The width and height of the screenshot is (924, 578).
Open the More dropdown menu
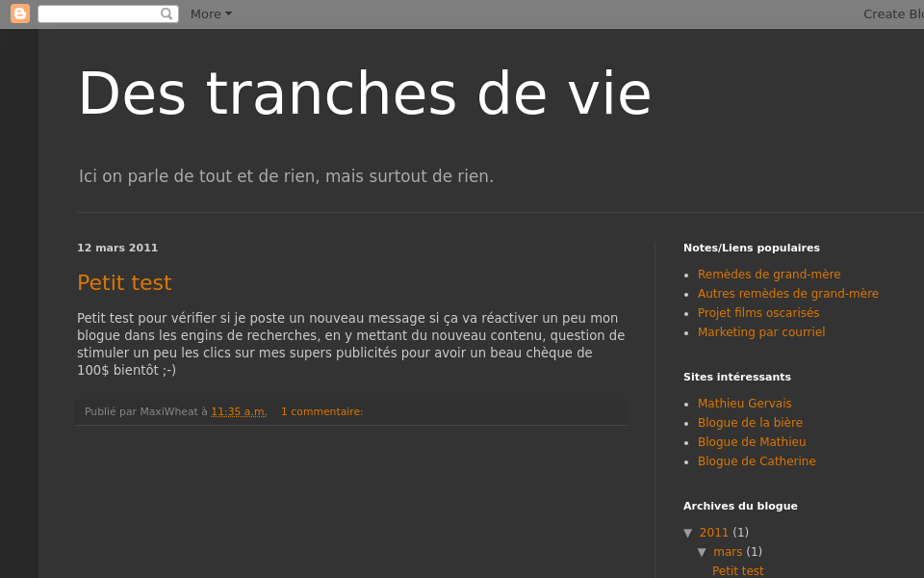(x=211, y=13)
